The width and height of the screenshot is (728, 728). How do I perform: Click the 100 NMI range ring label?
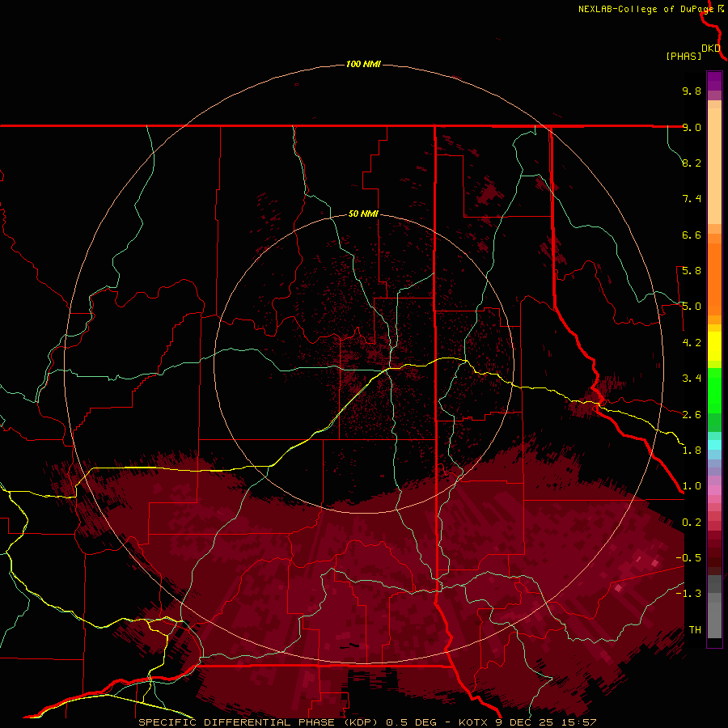[x=363, y=64]
